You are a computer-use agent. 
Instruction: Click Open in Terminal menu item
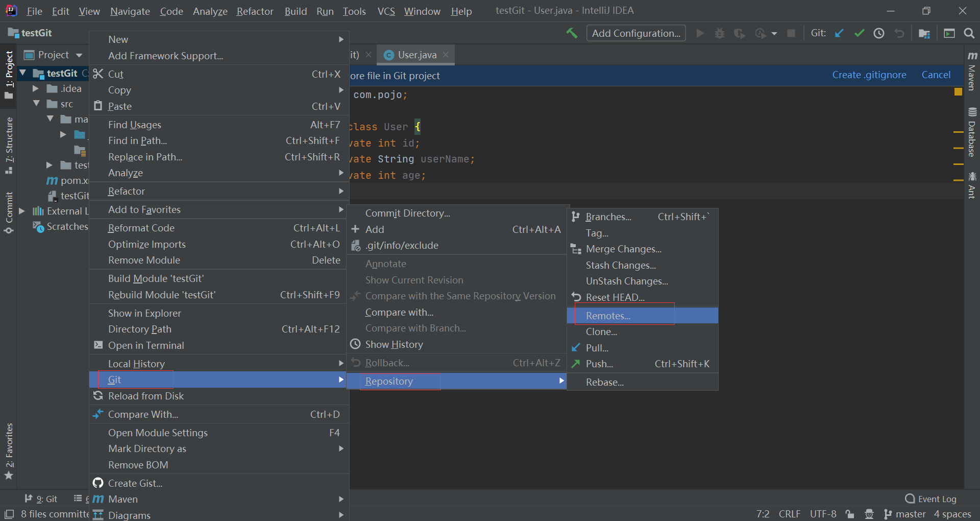coord(219,345)
